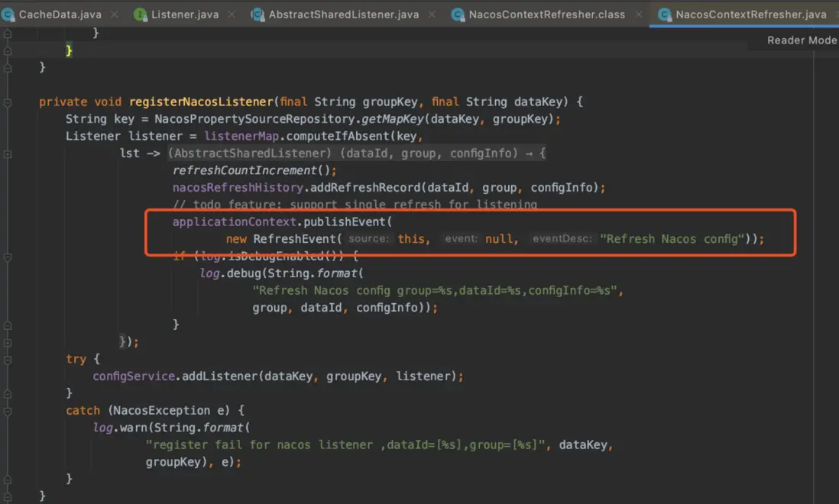Collapse the if log.isDebugEnabled block

click(x=6, y=256)
